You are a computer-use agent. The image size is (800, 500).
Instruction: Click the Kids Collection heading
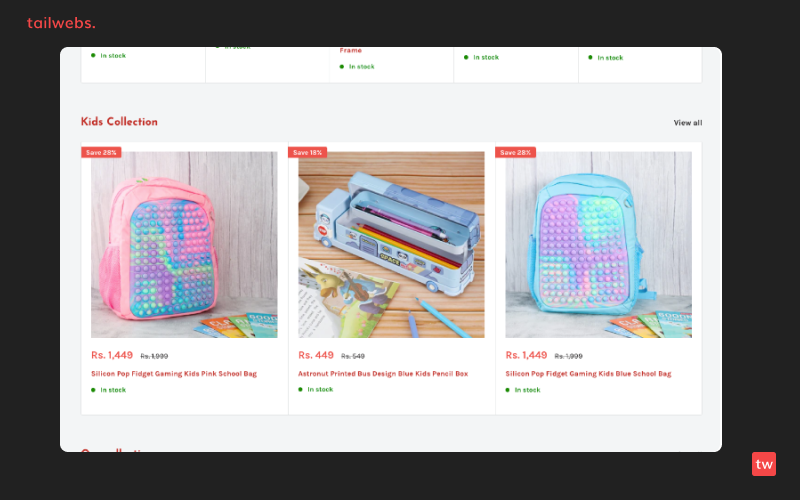point(119,121)
